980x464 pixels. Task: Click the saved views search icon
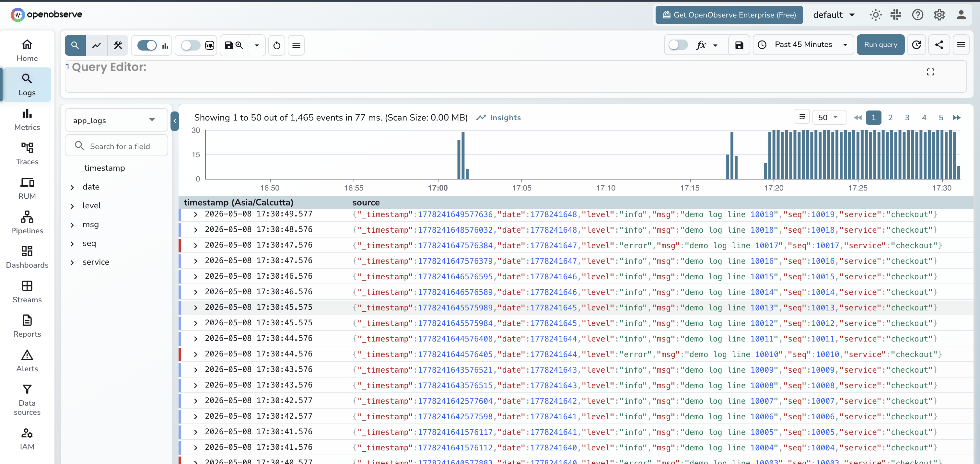coord(234,45)
